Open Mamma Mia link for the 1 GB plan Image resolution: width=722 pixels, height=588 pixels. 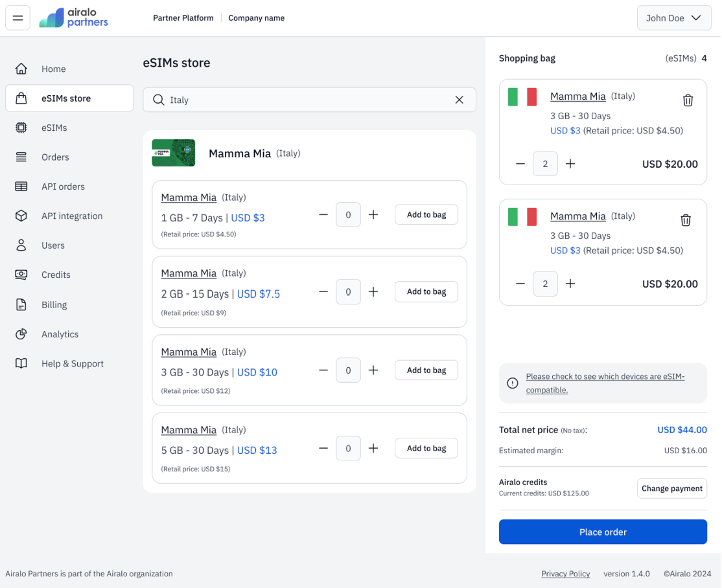point(189,198)
